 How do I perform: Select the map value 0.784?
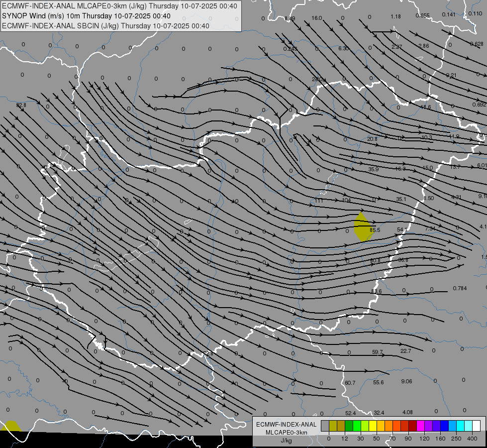[x=460, y=288]
